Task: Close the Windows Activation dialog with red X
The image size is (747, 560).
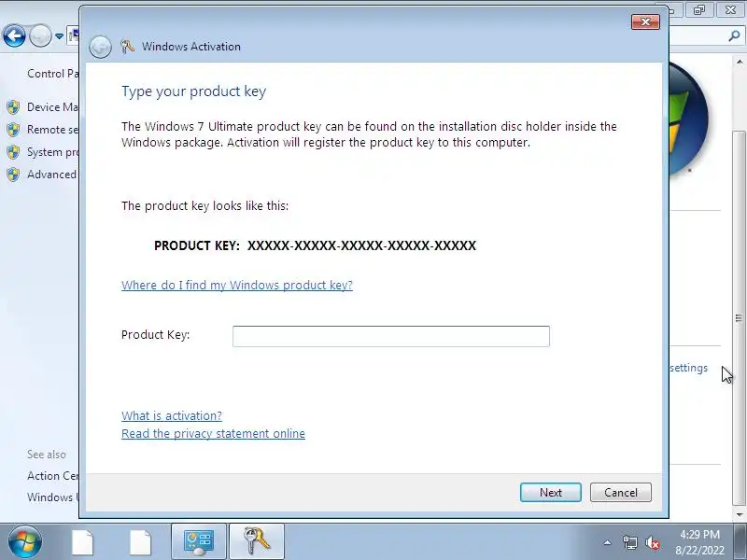Action: [x=645, y=21]
